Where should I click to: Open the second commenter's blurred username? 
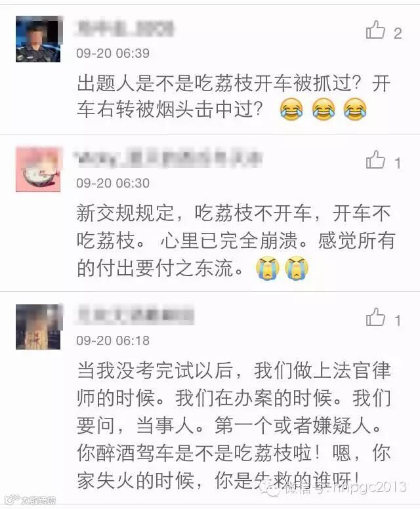click(168, 159)
